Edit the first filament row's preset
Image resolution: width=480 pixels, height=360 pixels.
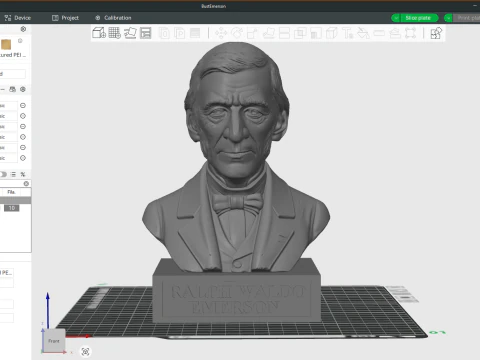pyautogui.click(x=23, y=106)
